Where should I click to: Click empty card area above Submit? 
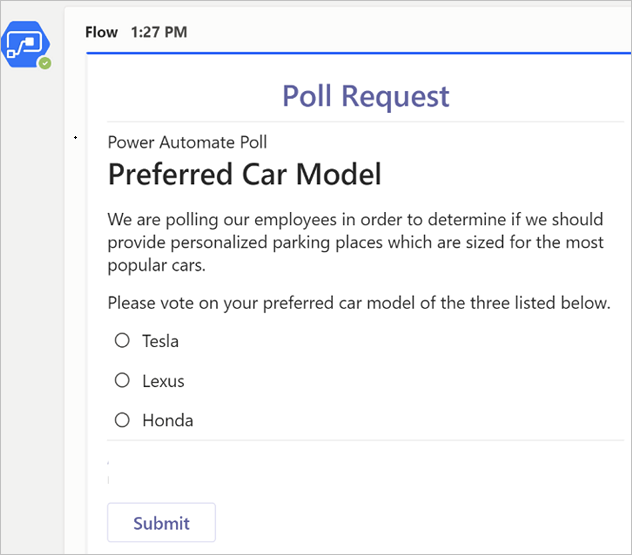(x=360, y=470)
